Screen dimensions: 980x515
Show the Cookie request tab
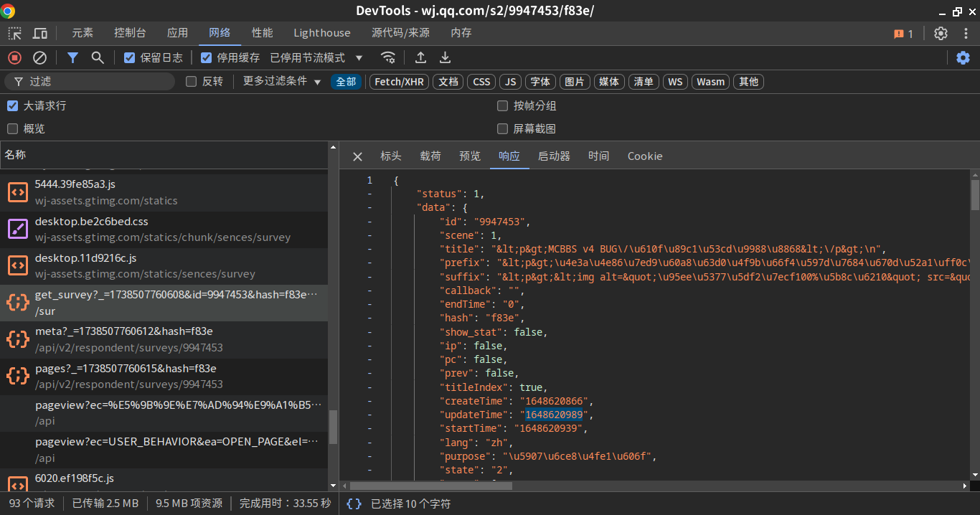click(645, 156)
